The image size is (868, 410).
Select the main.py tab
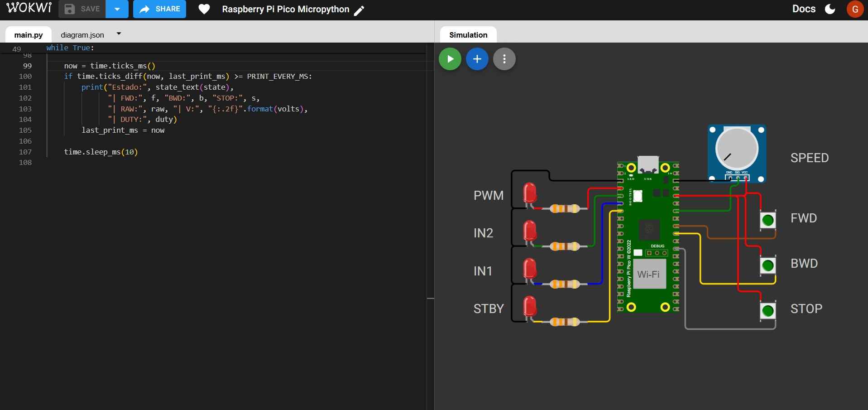click(x=29, y=35)
